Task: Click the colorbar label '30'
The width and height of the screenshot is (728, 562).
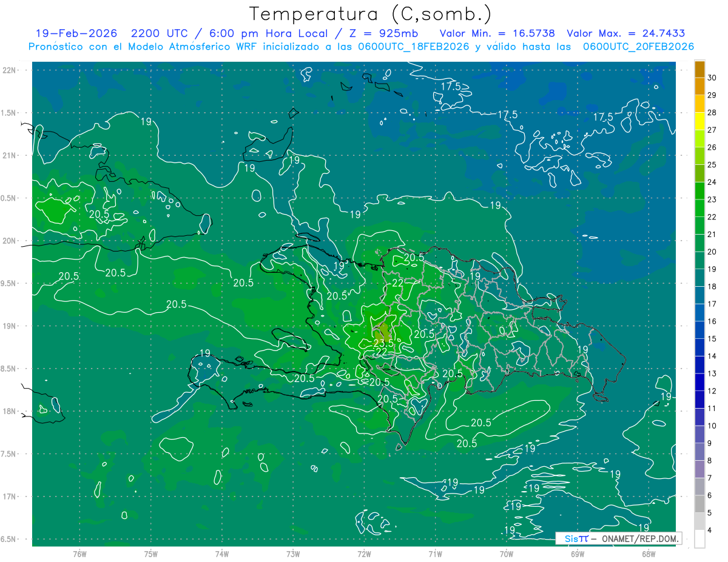Action: (712, 78)
